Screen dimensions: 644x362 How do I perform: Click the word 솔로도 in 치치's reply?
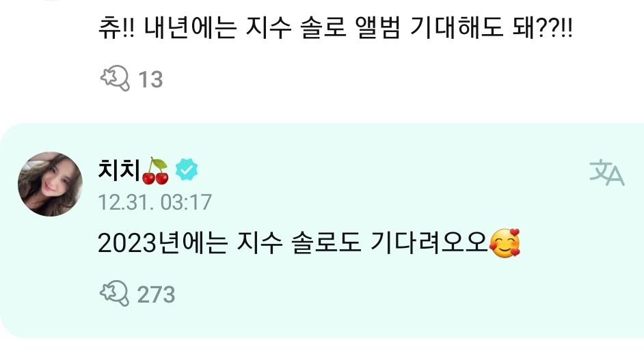click(x=326, y=243)
